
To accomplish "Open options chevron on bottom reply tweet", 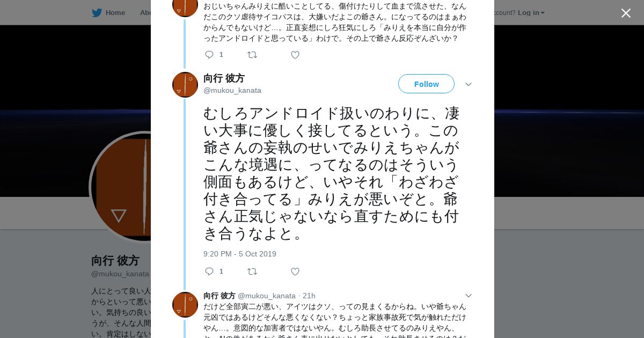I will coord(468,296).
